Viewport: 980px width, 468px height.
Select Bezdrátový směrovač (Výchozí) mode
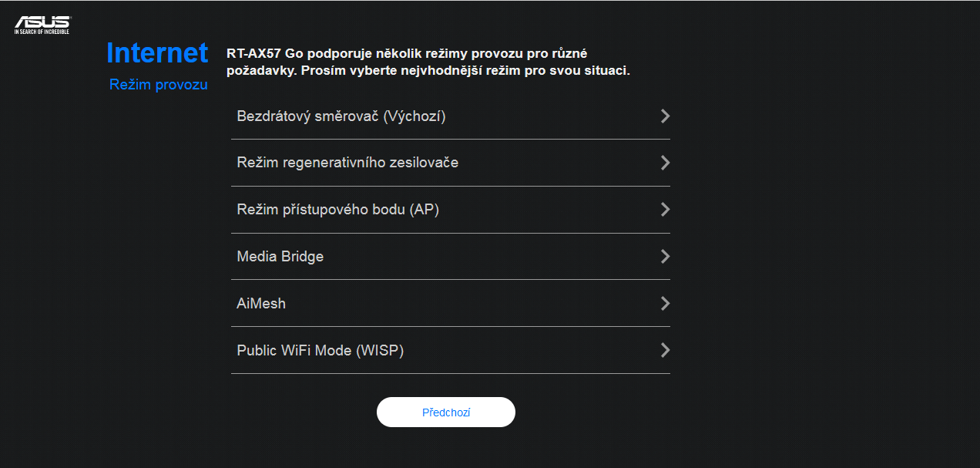coord(341,116)
